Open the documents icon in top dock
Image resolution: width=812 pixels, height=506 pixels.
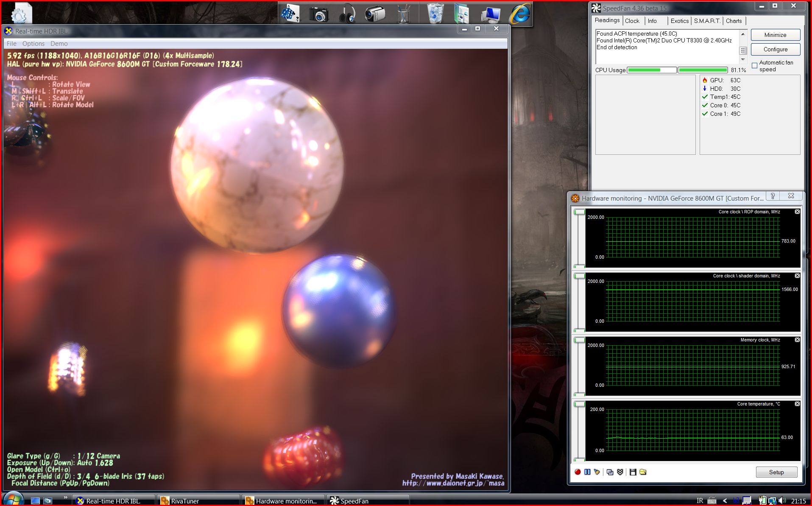(x=461, y=14)
